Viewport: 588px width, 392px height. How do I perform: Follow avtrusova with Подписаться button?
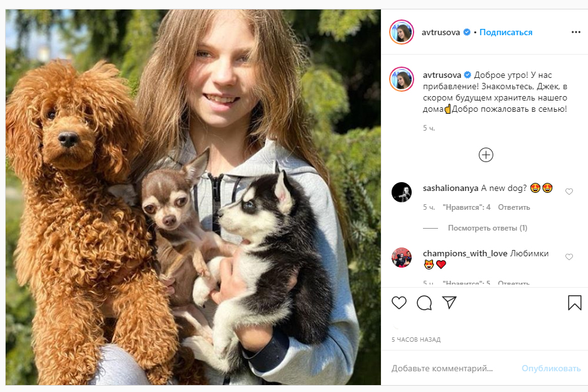pyautogui.click(x=506, y=32)
